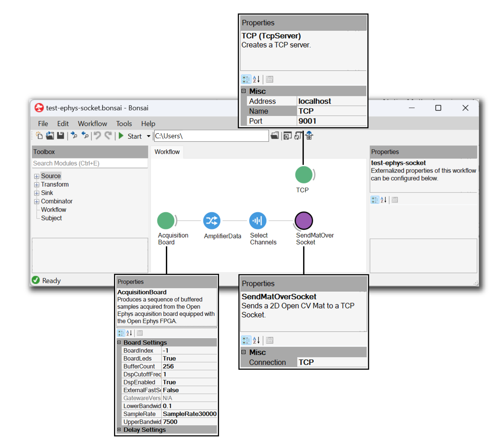Click the UpperBandwidth value 7500
Viewport: 494px width, 448px height.
(x=189, y=422)
